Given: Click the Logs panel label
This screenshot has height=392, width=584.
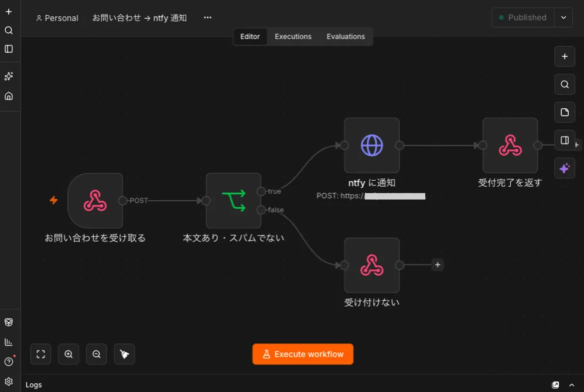Looking at the screenshot, I should 33,385.
